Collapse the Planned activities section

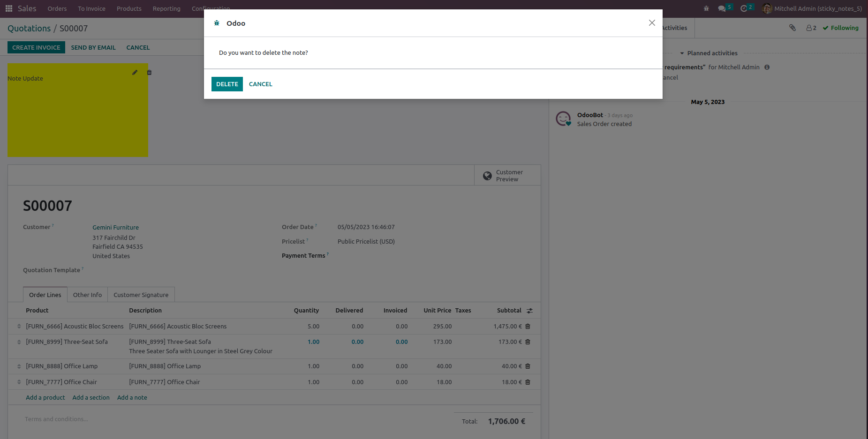[x=709, y=53]
